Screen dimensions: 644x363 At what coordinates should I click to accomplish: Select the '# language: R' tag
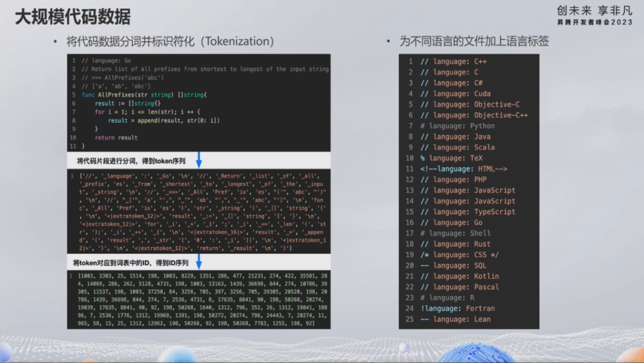point(447,298)
